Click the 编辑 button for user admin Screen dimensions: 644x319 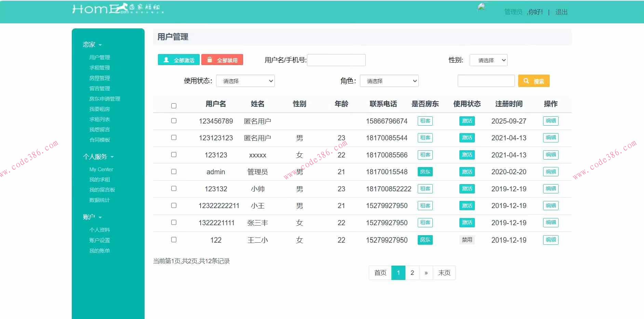(550, 171)
